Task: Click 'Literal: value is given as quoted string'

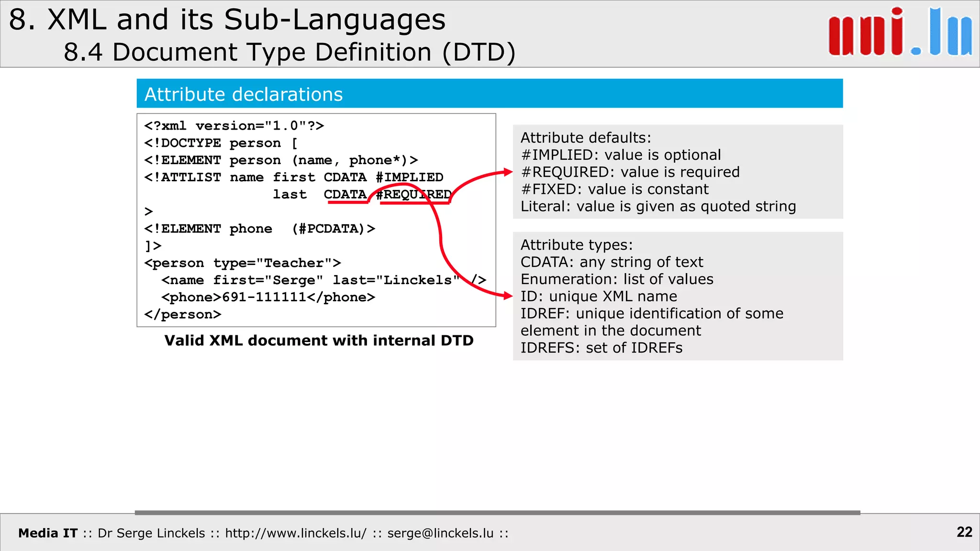Action: pyautogui.click(x=658, y=207)
